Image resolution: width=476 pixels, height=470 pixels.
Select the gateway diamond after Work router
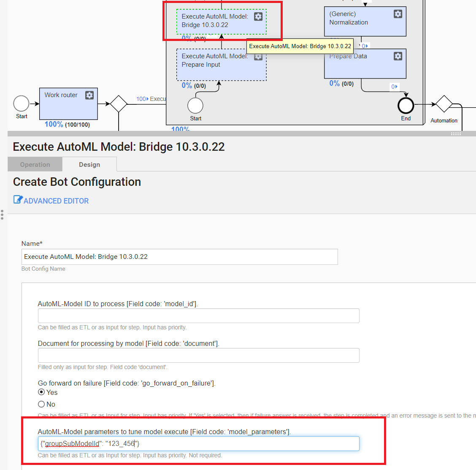pyautogui.click(x=119, y=104)
